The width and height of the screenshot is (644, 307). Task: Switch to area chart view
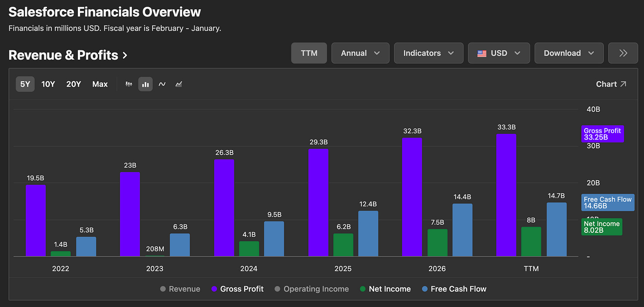pos(179,84)
